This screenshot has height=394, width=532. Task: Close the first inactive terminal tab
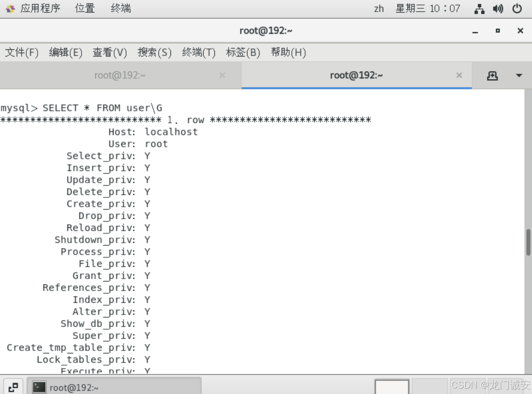coord(222,75)
